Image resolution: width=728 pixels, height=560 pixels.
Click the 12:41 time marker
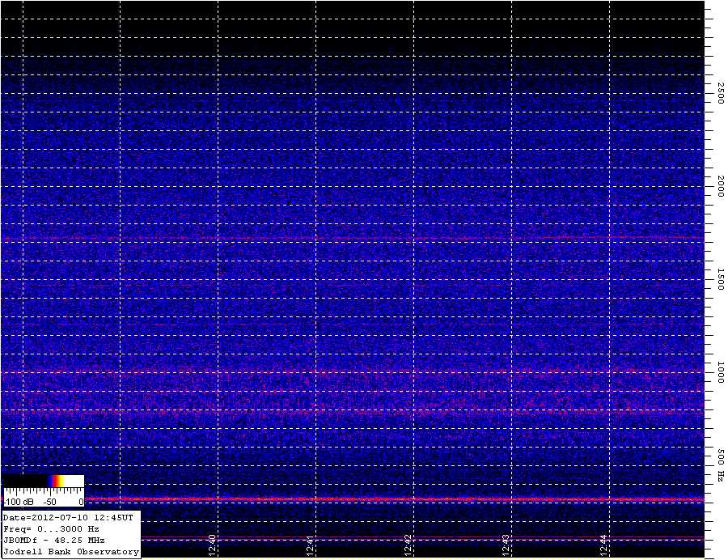point(310,545)
